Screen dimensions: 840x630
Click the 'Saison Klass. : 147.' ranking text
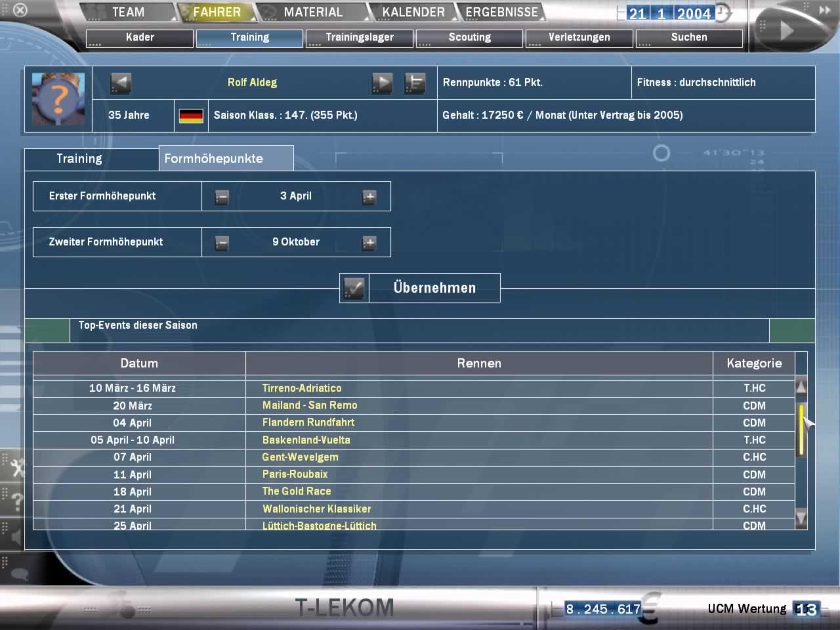[x=285, y=115]
